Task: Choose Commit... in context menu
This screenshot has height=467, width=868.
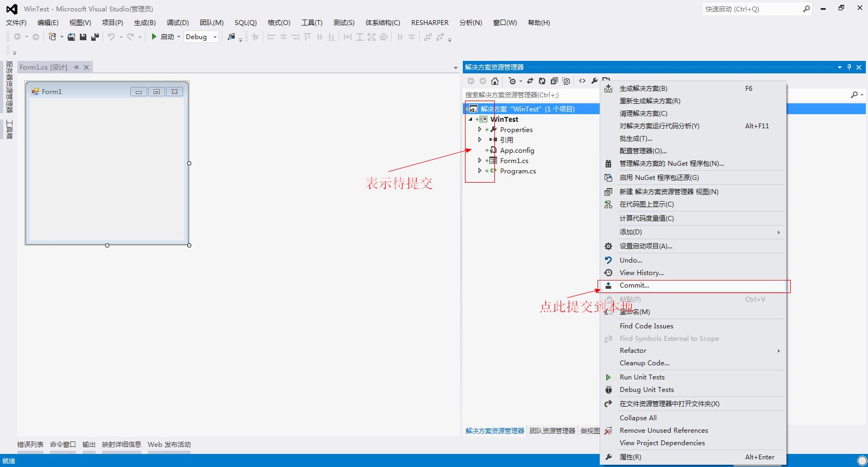Action: [693, 285]
